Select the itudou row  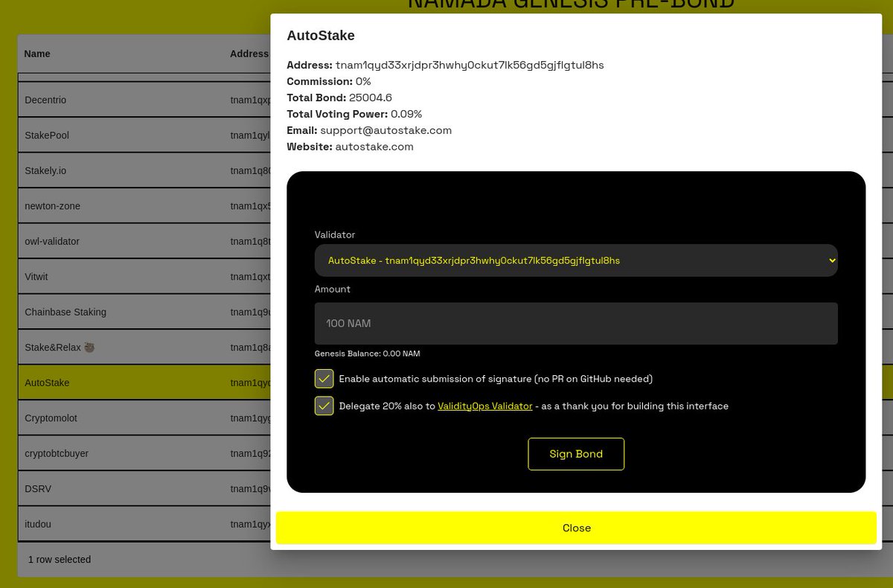[144, 524]
